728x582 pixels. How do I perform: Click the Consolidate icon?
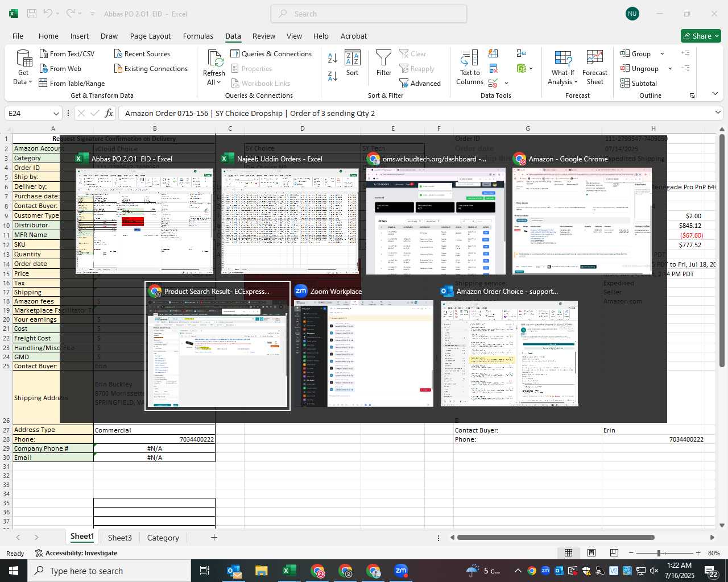522,53
